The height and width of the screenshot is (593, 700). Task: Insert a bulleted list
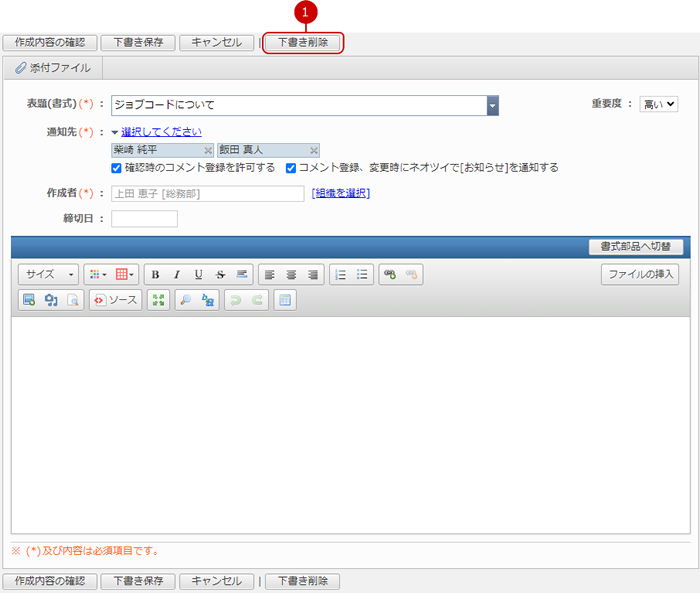pyautogui.click(x=362, y=275)
